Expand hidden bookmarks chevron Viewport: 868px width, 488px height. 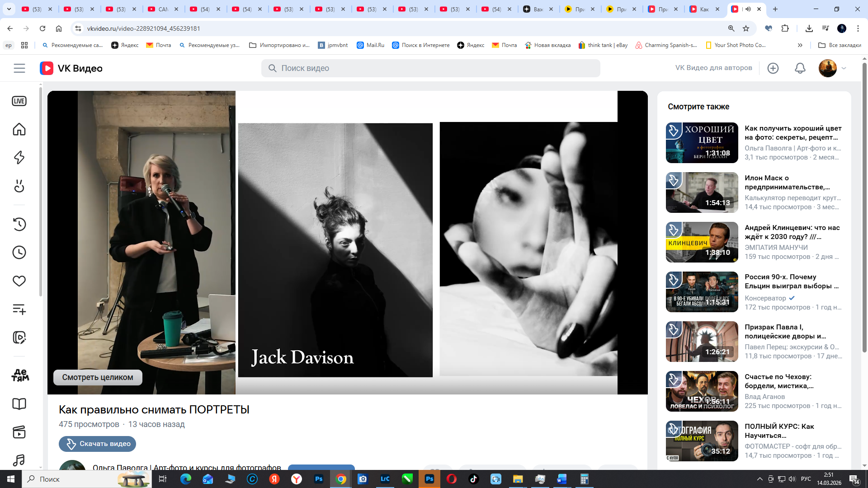(x=800, y=45)
